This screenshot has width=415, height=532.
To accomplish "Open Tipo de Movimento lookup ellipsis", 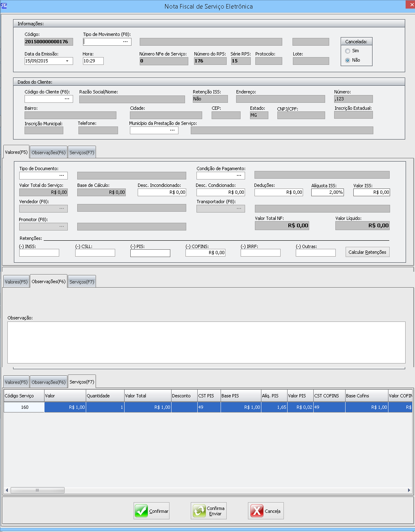I will tap(125, 42).
